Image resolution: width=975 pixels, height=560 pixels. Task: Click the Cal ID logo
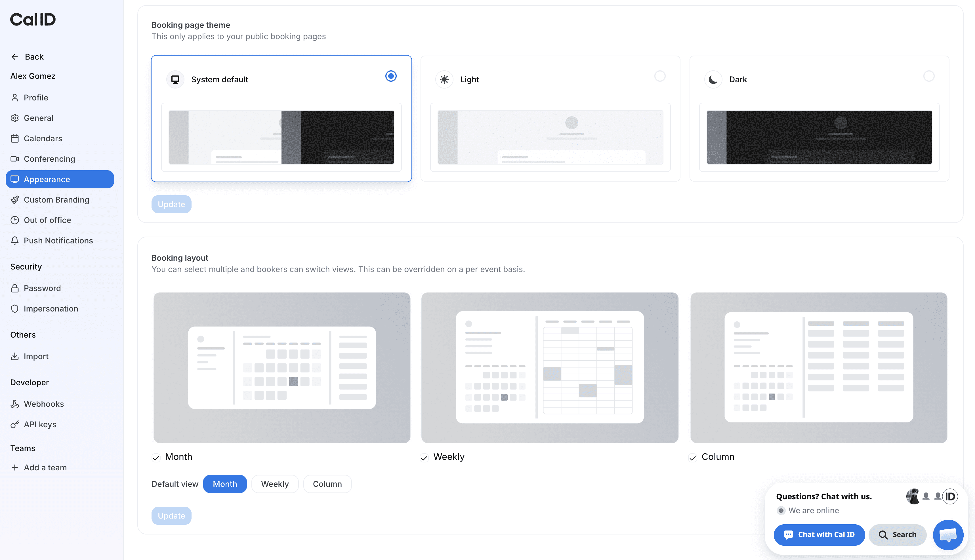pos(33,19)
